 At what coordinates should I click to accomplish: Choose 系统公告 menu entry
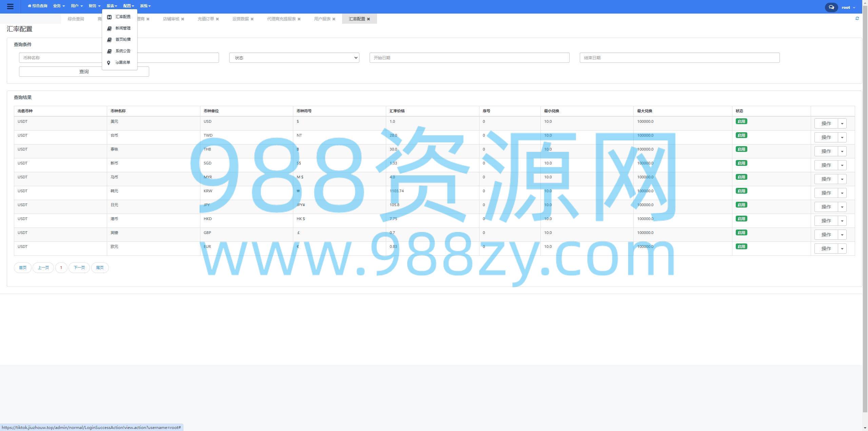pos(122,51)
